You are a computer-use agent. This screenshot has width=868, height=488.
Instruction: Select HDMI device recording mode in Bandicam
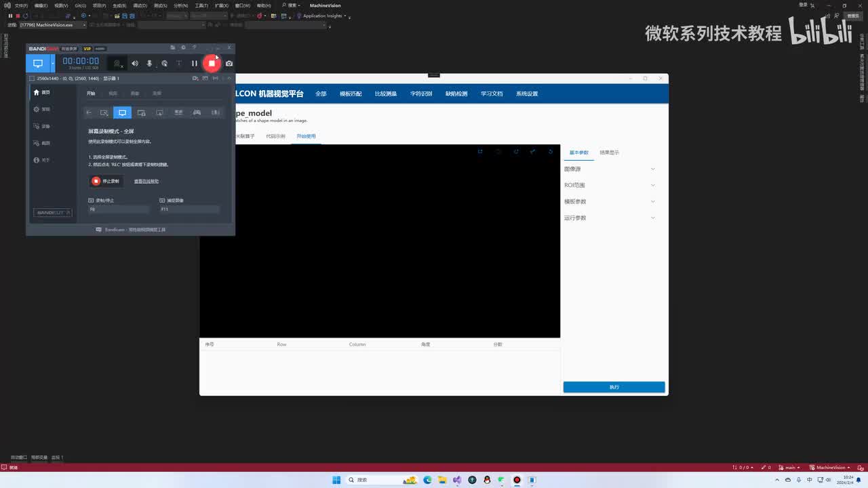click(x=178, y=113)
